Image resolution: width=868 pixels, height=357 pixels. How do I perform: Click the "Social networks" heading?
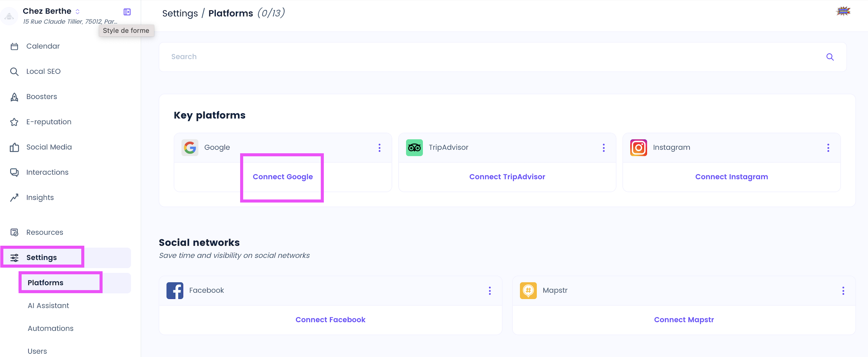(x=199, y=242)
